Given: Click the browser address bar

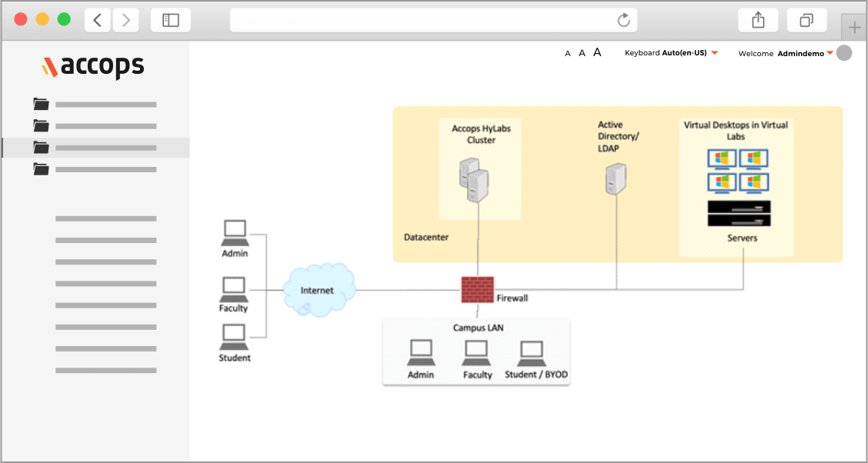Looking at the screenshot, I should pyautogui.click(x=433, y=21).
